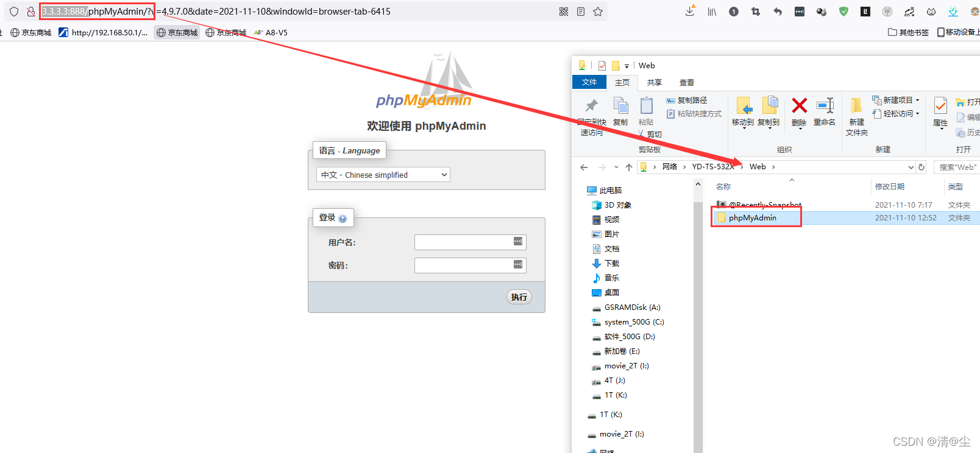Click the cat face extension icon
The width and height of the screenshot is (980, 453).
(931, 12)
